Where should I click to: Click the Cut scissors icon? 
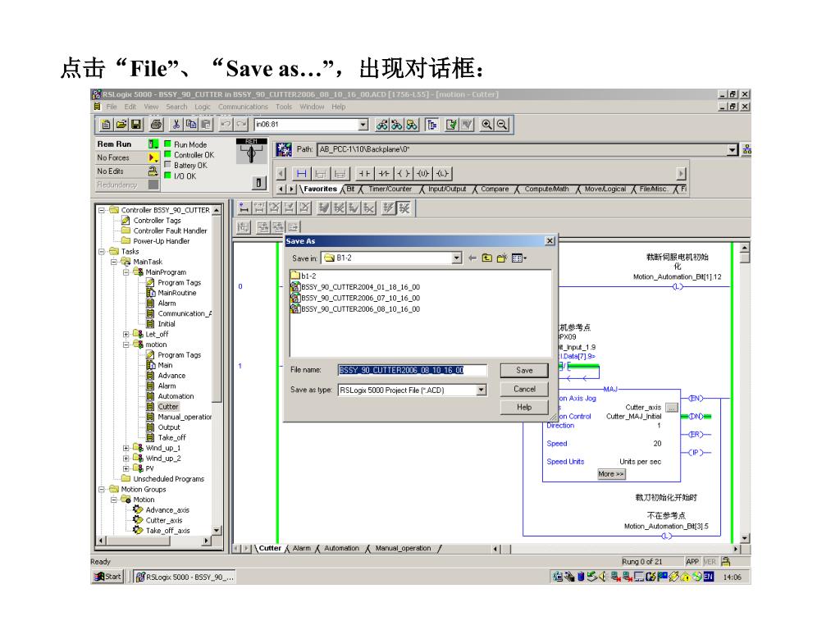point(176,125)
